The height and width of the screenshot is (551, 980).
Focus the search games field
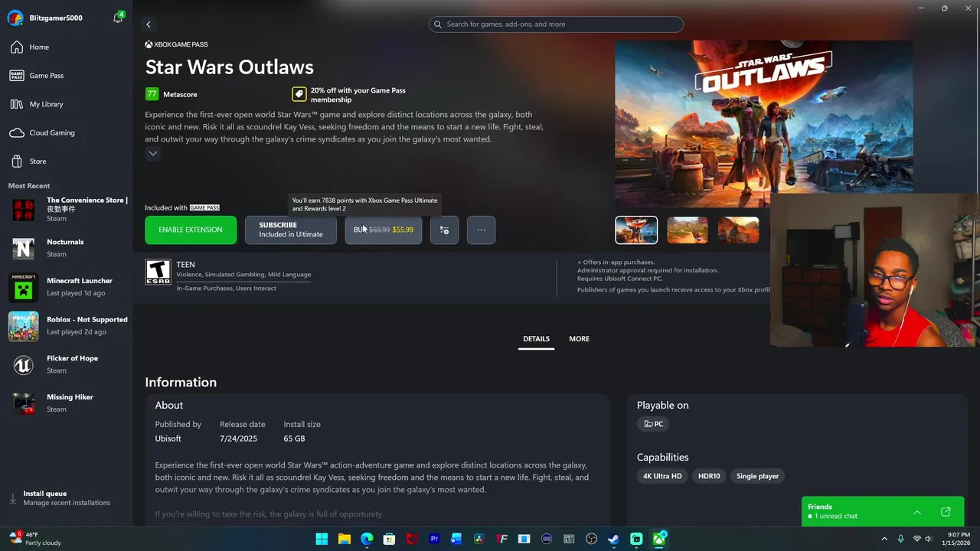556,24
